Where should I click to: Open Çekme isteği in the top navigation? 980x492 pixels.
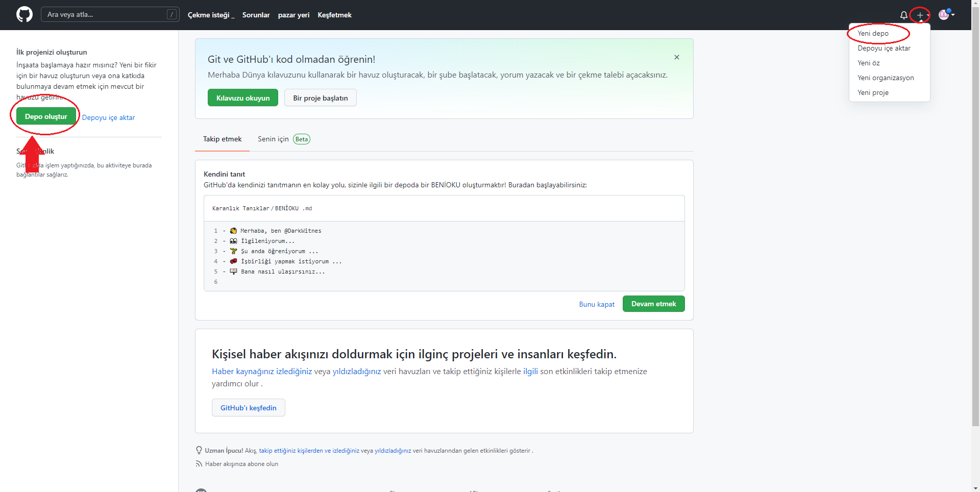211,15
